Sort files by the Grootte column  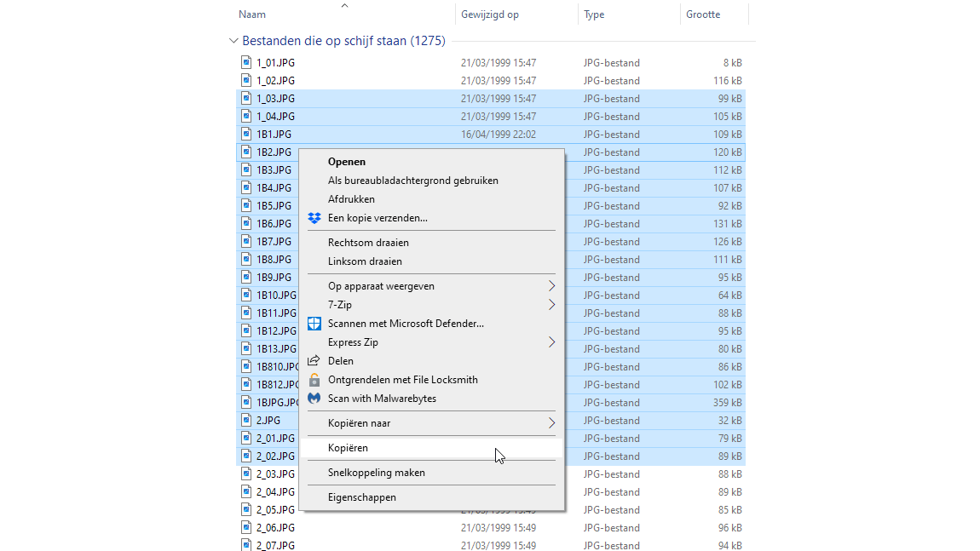[x=705, y=14]
